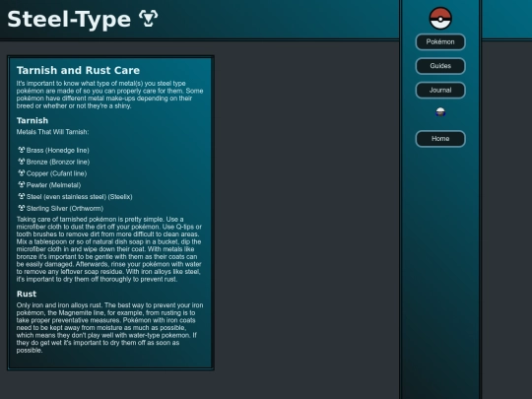Go to the Home page button
532x399 pixels.
(x=440, y=139)
